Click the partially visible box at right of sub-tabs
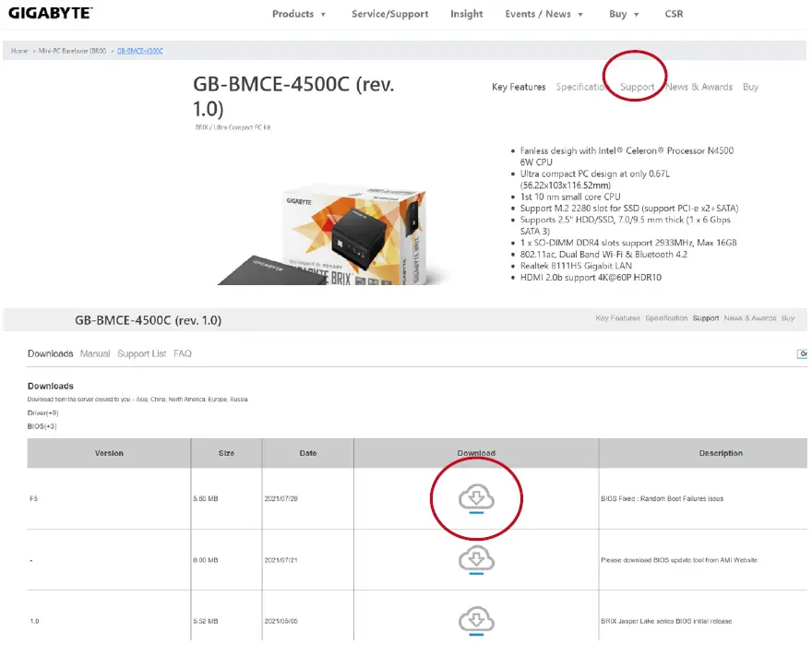The image size is (812, 657). pyautogui.click(x=802, y=354)
